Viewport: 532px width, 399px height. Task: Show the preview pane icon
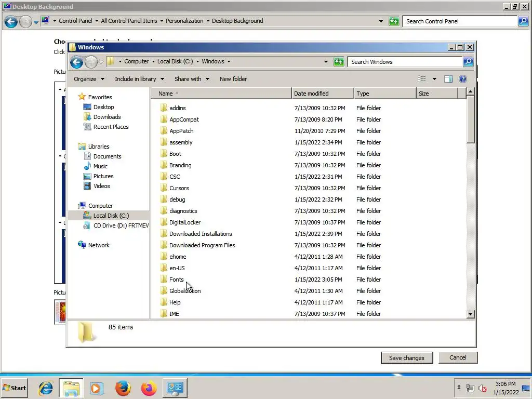tap(448, 79)
